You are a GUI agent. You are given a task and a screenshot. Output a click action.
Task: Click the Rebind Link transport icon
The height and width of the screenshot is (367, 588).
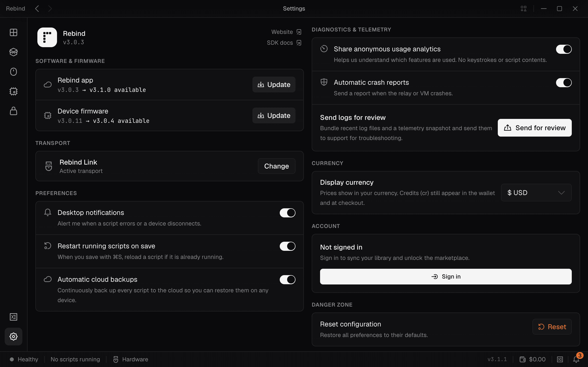49,166
